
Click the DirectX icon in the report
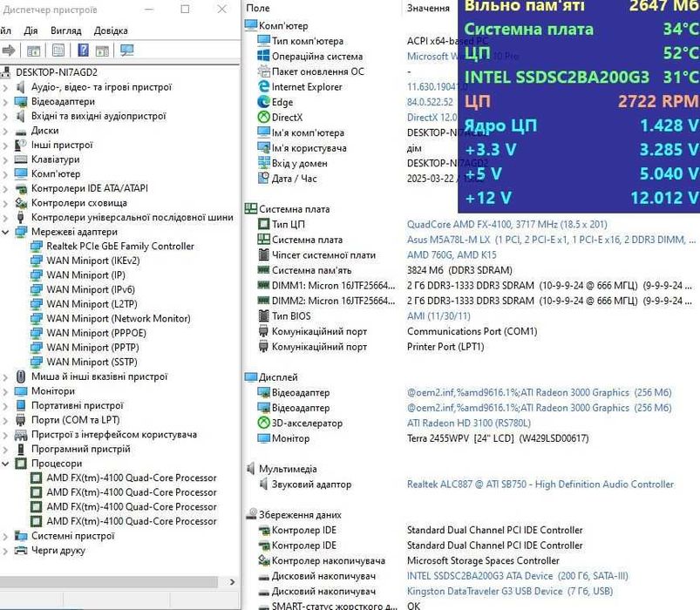point(264,117)
